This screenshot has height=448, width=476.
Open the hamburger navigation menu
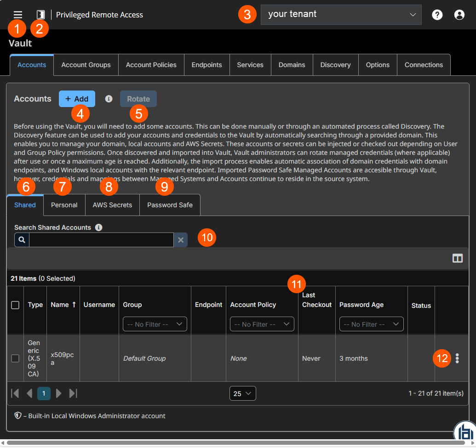18,15
